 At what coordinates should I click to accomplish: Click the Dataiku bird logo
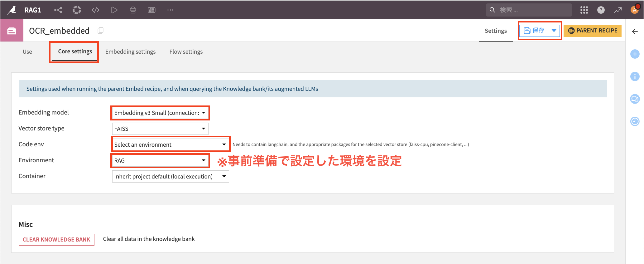pyautogui.click(x=12, y=10)
